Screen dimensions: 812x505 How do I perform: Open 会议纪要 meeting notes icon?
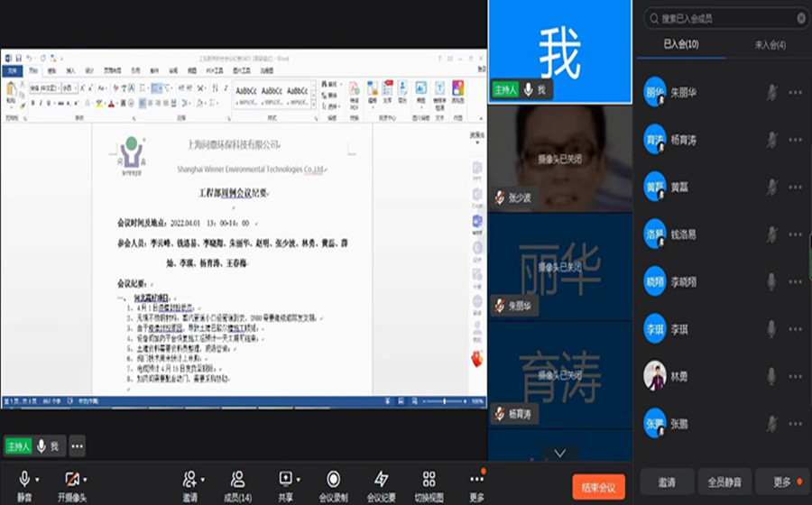pos(381,479)
